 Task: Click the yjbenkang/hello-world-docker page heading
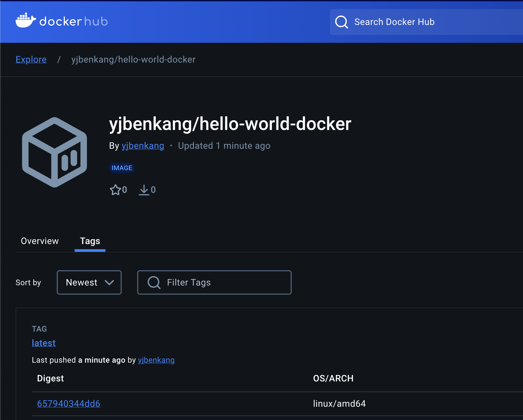coord(230,124)
